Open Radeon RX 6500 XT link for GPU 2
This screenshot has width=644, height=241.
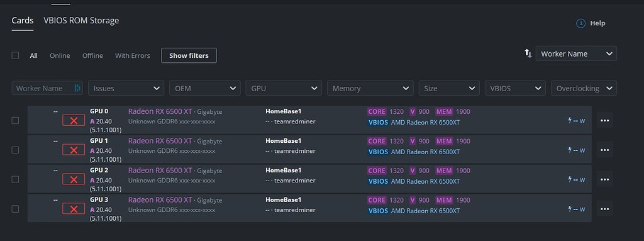(x=160, y=171)
